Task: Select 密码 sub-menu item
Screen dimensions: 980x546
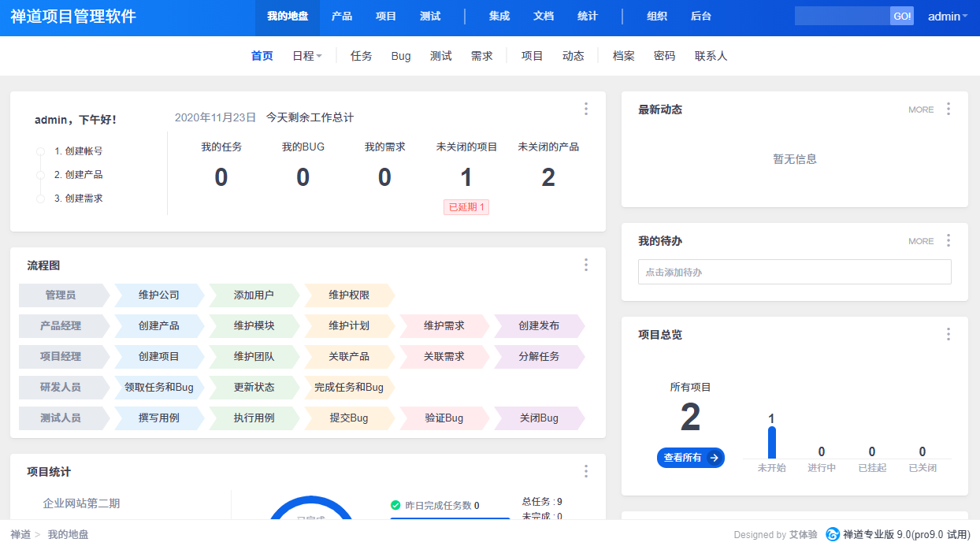Action: pyautogui.click(x=665, y=56)
